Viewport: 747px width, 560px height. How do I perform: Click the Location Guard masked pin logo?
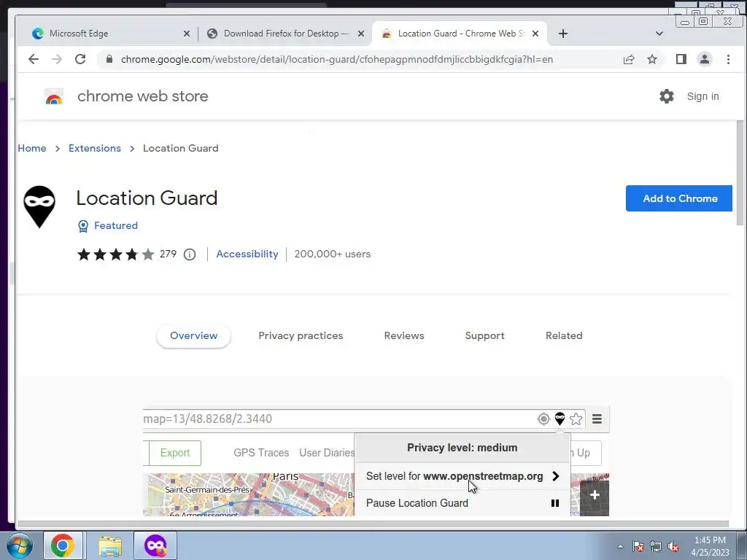pos(39,206)
